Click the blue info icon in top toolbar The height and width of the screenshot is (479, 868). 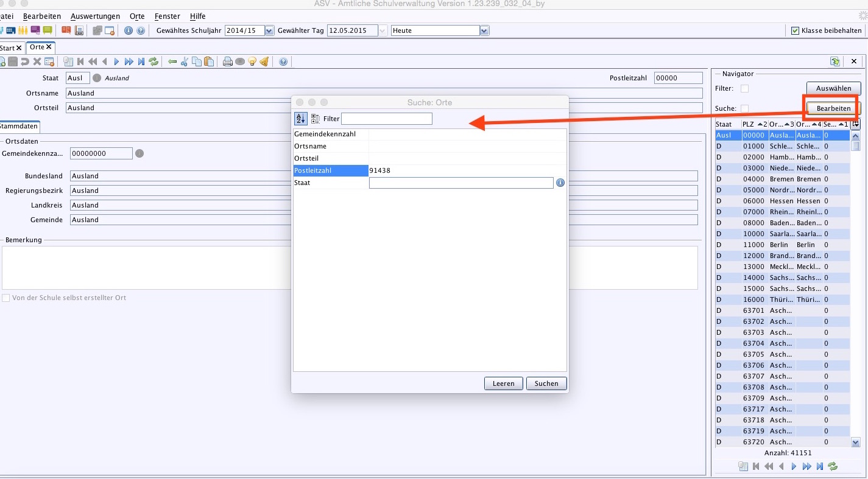[x=129, y=30]
